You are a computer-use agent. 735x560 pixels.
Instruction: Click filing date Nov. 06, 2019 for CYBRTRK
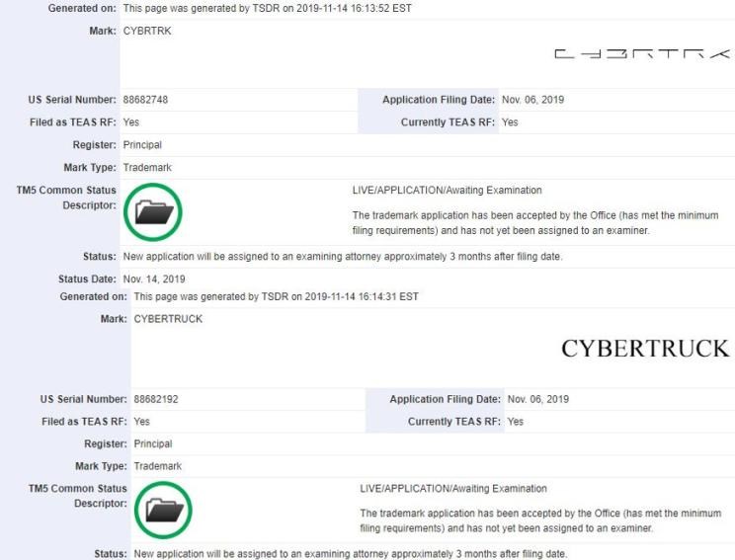pos(532,100)
